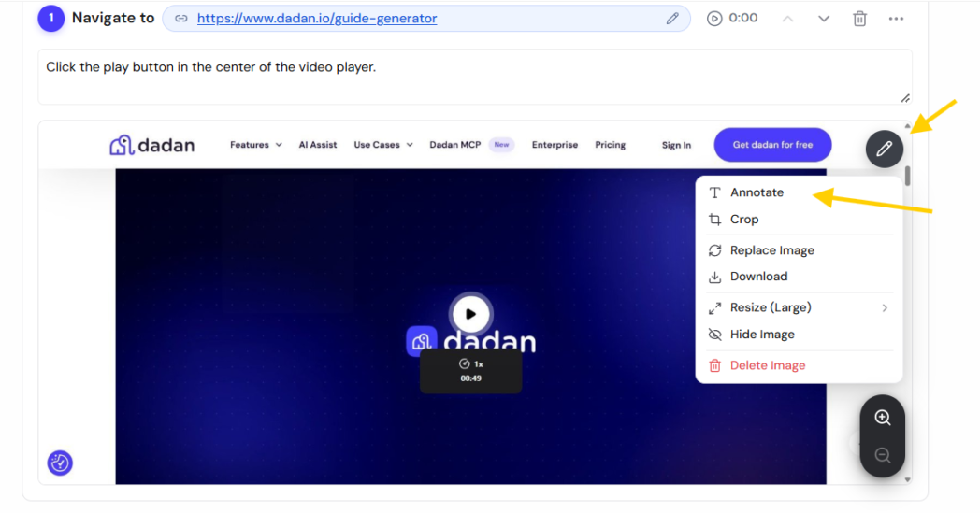This screenshot has height=513, width=980.
Task: Click the scrollbar down arrow of image panel
Action: [x=907, y=480]
